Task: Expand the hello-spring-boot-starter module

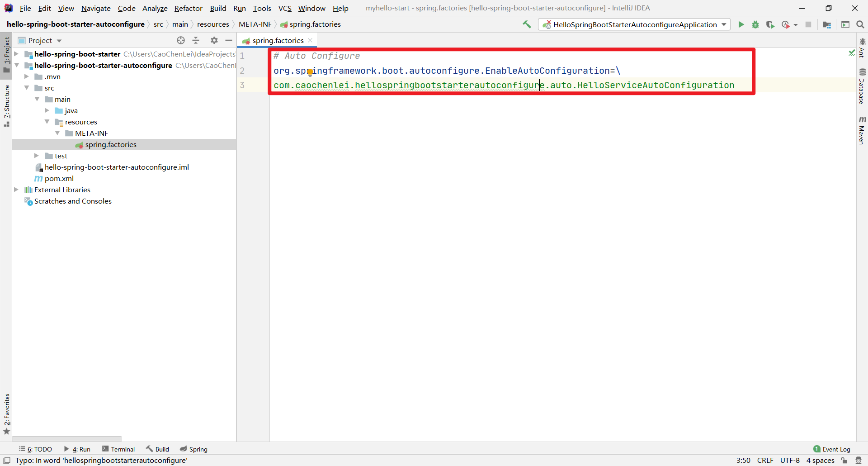Action: point(16,54)
